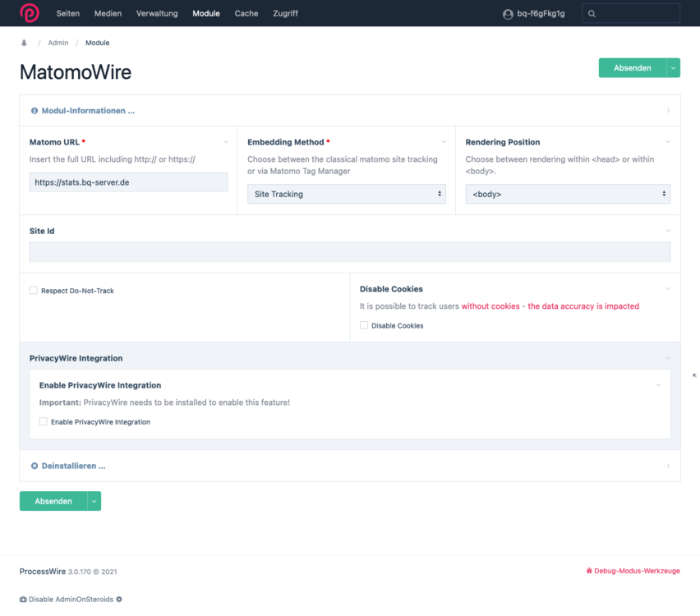Screen dimensions: 700x616
Task: Open dropdown arrow next to top Absenden
Action: click(x=674, y=68)
